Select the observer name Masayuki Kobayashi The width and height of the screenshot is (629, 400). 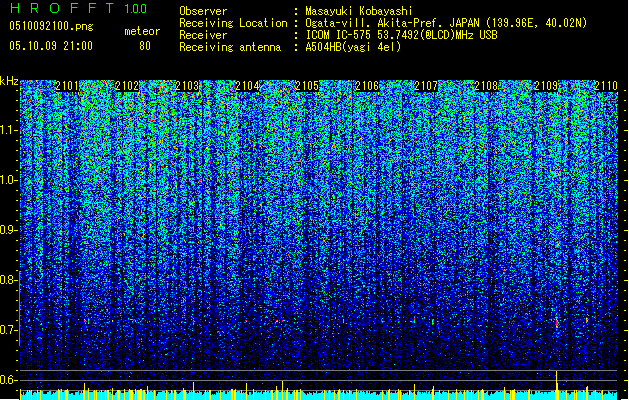[359, 11]
